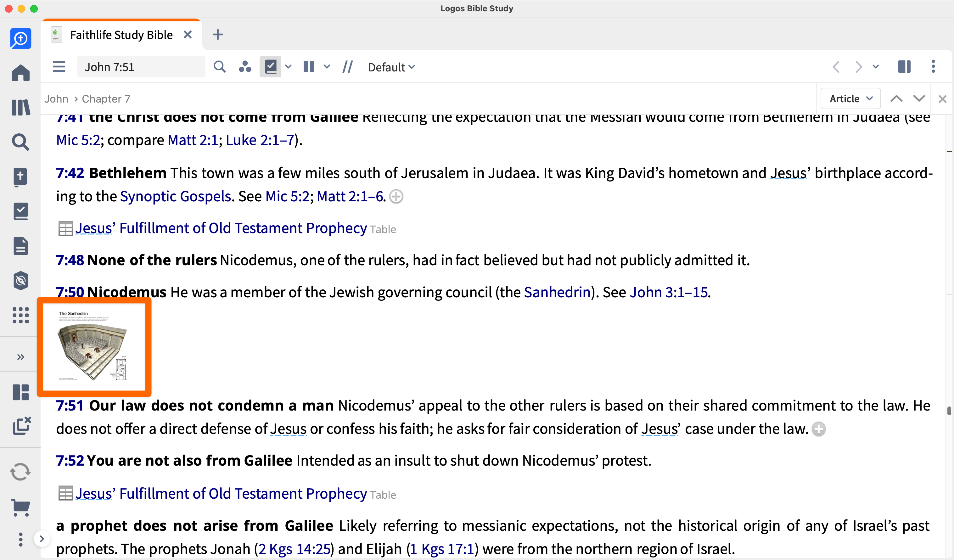Open the Default dropdown

click(392, 67)
